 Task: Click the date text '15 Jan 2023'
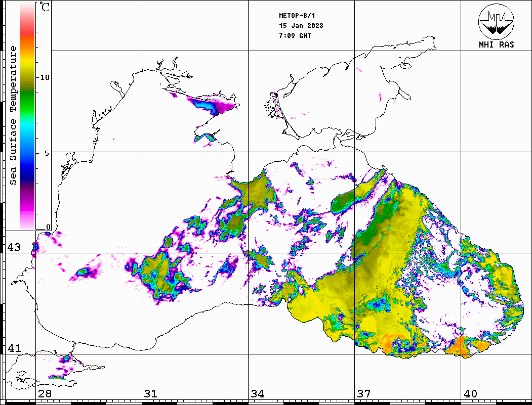tap(301, 26)
